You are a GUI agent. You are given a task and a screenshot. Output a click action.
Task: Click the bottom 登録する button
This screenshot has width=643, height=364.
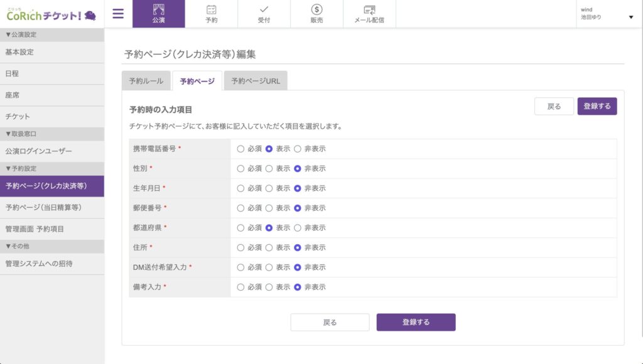[416, 322]
